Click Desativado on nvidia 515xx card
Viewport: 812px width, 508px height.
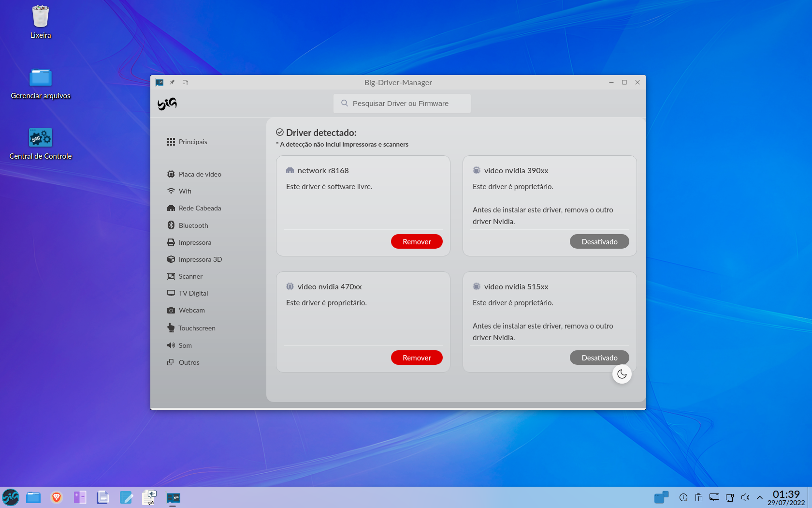tap(599, 358)
